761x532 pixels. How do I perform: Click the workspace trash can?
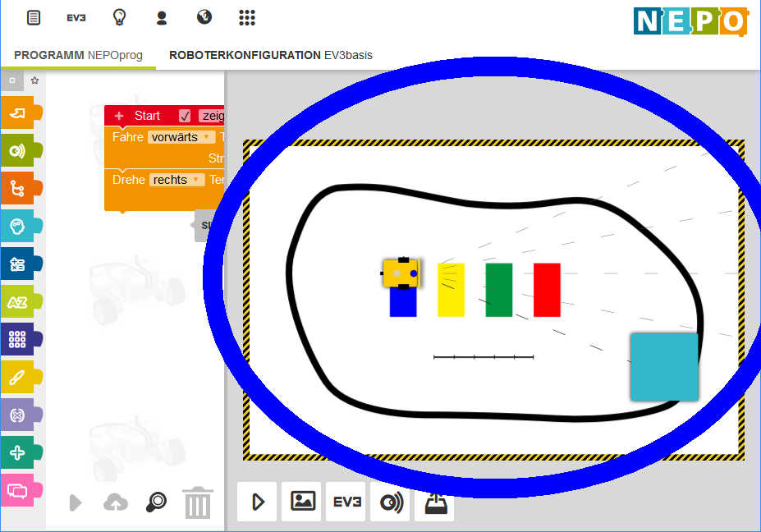click(x=198, y=503)
